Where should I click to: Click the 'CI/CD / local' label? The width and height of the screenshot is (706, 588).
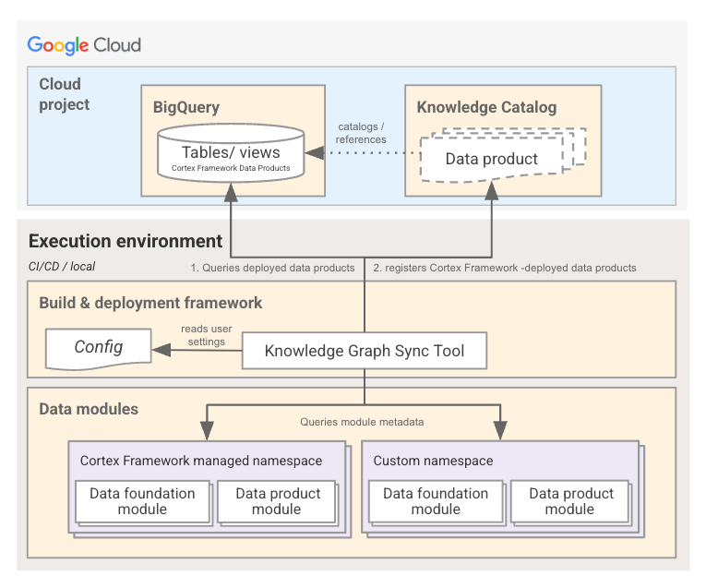coord(62,267)
